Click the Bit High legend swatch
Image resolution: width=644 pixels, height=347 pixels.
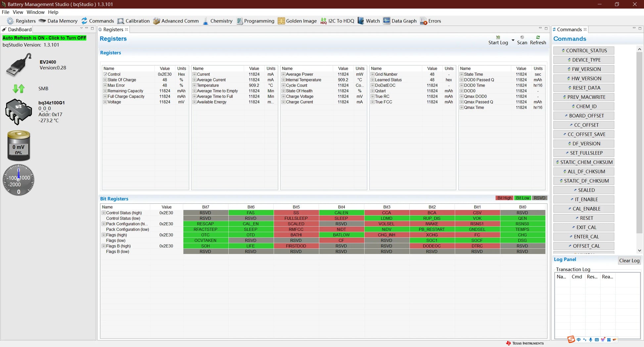pos(504,198)
